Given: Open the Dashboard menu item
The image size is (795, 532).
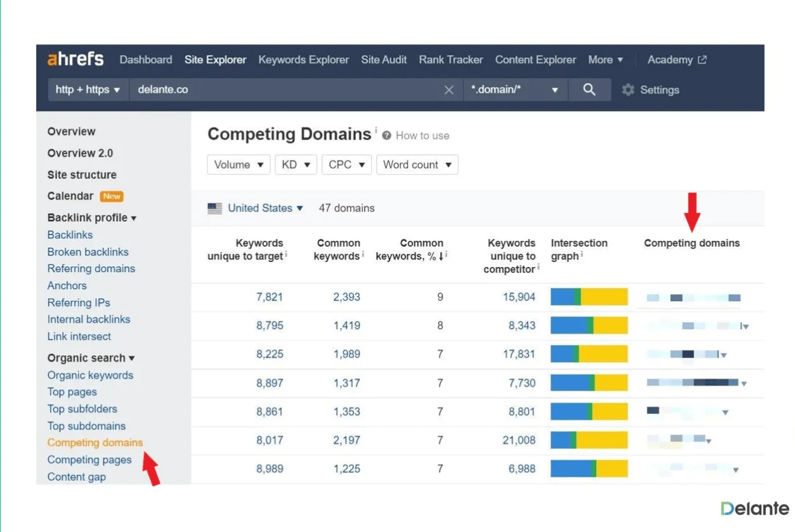Looking at the screenshot, I should click(x=145, y=59).
